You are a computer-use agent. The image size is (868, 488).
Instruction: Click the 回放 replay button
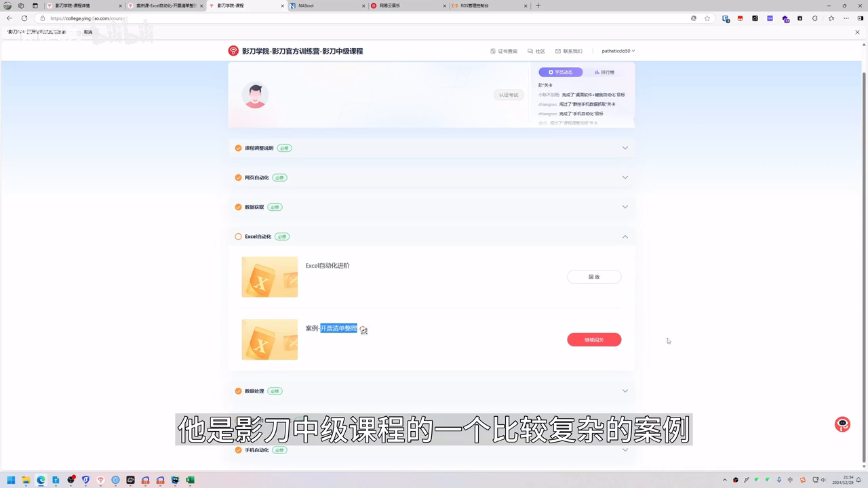594,277
